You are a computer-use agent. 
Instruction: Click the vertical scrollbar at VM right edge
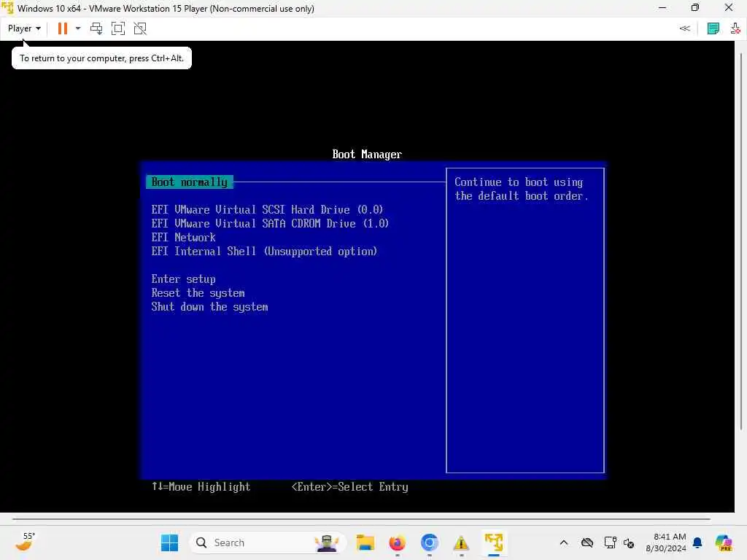[741, 241]
